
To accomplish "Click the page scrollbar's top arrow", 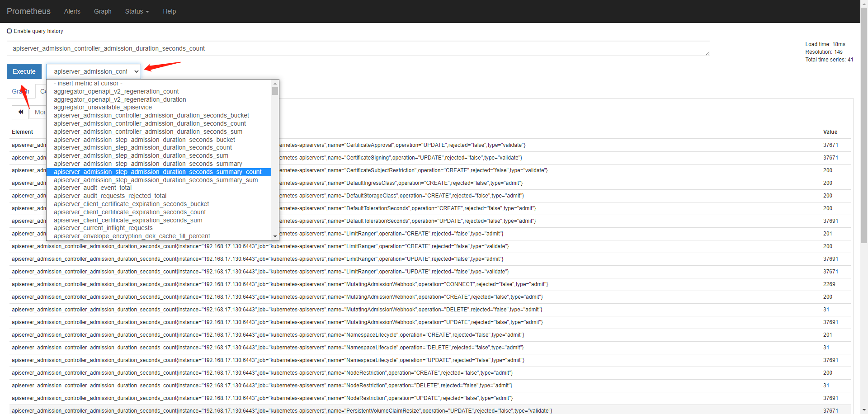I will pos(864,4).
